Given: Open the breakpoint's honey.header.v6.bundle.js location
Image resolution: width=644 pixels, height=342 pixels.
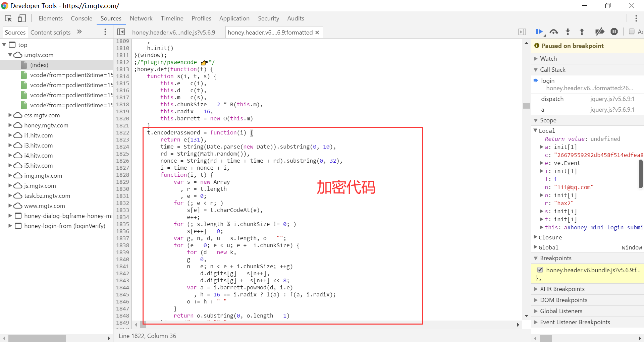Looking at the screenshot, I should point(593,270).
